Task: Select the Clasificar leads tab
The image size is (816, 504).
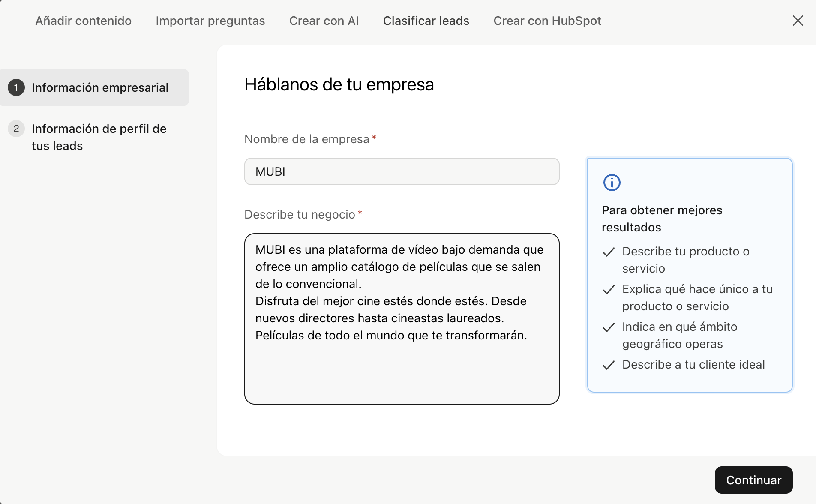Action: point(426,21)
